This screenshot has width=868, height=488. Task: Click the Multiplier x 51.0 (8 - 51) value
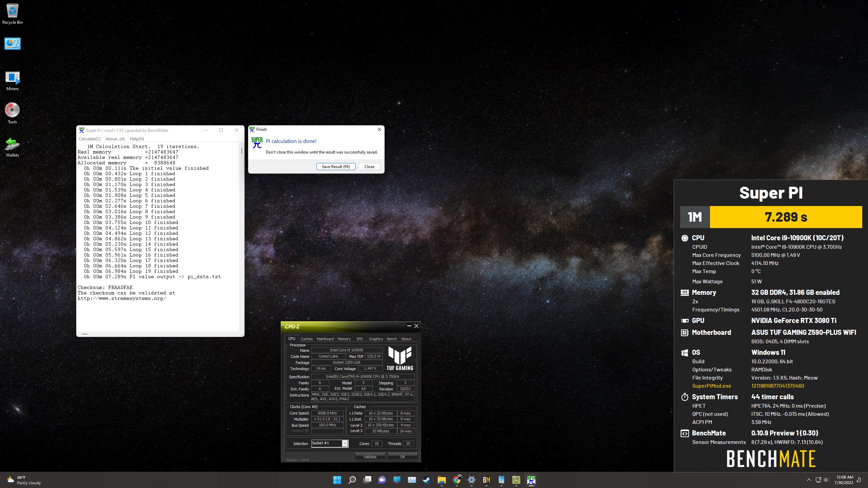327,419
